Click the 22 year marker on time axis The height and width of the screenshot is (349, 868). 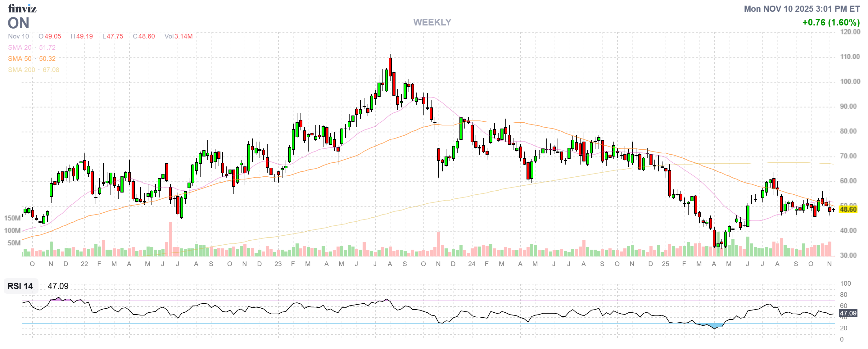click(x=84, y=264)
